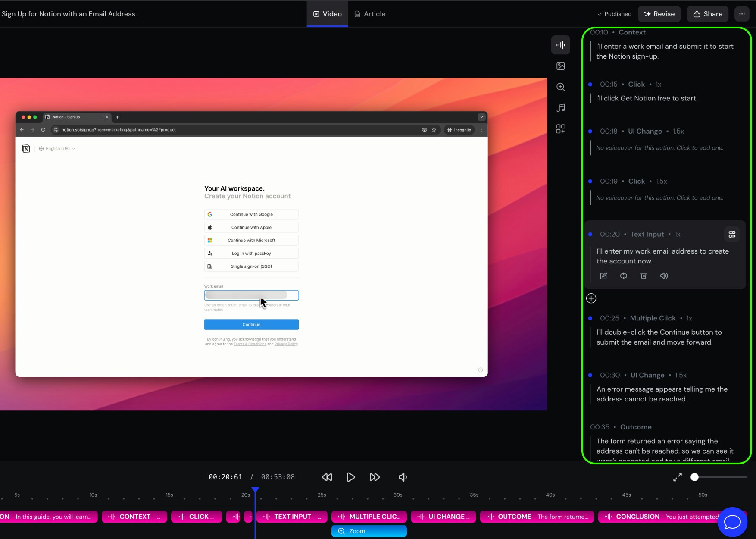Open the zoom effects panel icon
Screen dimensions: 756x539
tap(560, 87)
